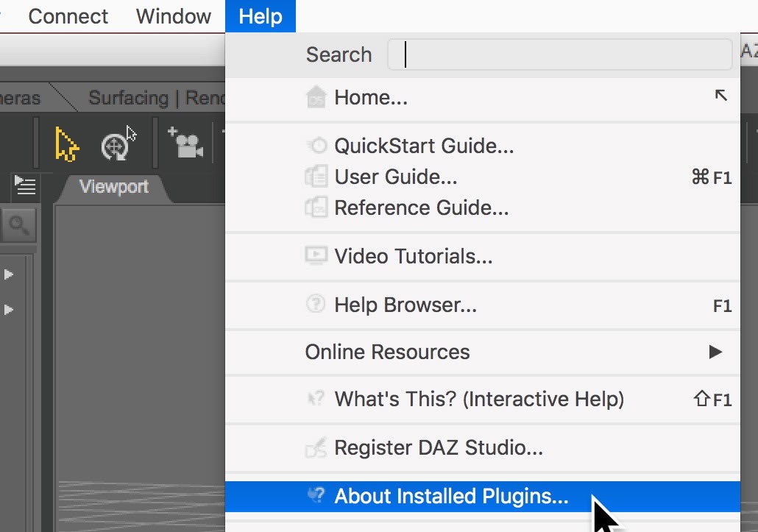Open the Connect menu in menu bar
Screen dimensions: 758x532
tap(68, 16)
